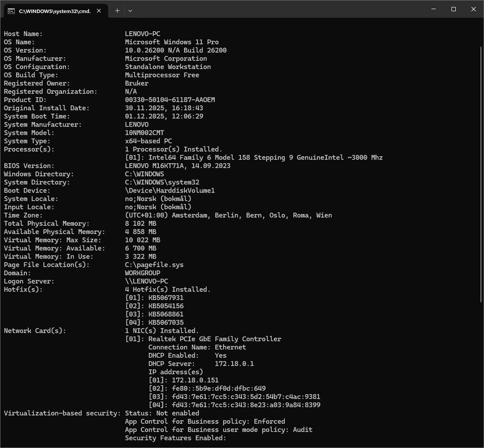Click the System Locale value no;Norsk (bokmål)

[158, 199]
